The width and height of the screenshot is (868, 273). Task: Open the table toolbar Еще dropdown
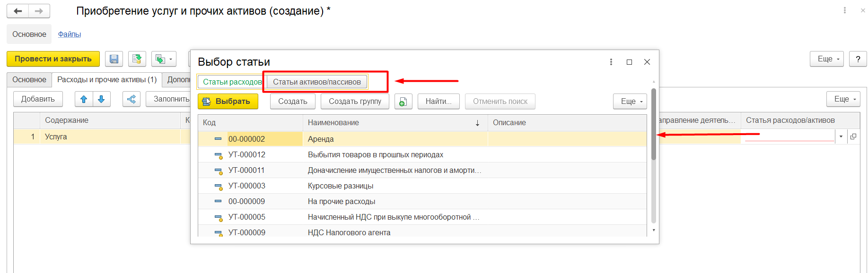(843, 99)
